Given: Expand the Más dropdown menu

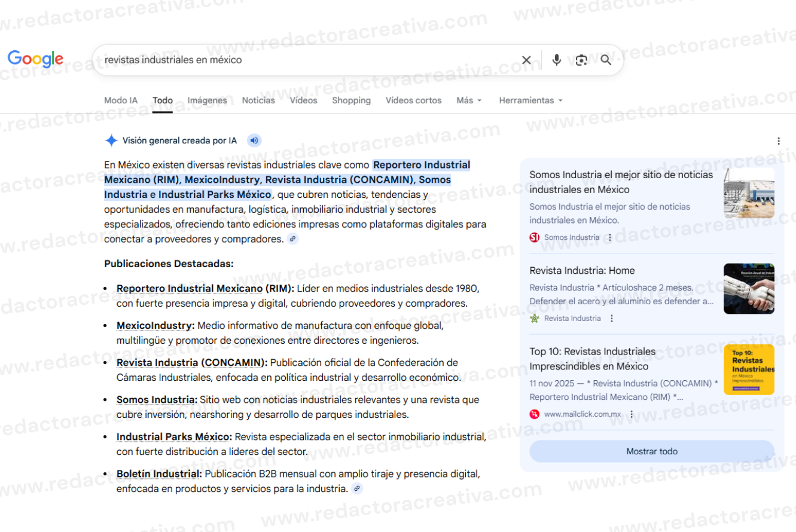Looking at the screenshot, I should [469, 100].
